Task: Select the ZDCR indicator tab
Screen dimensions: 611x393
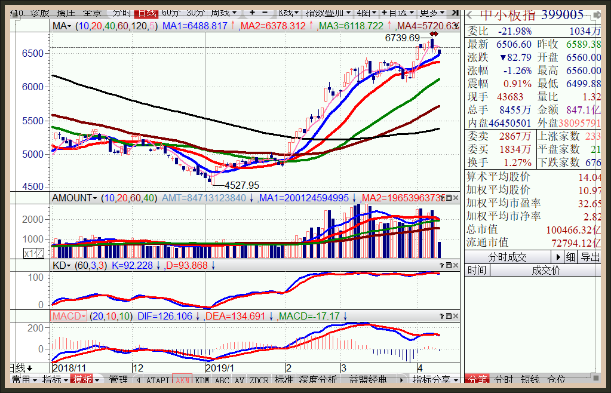Action: [x=259, y=379]
